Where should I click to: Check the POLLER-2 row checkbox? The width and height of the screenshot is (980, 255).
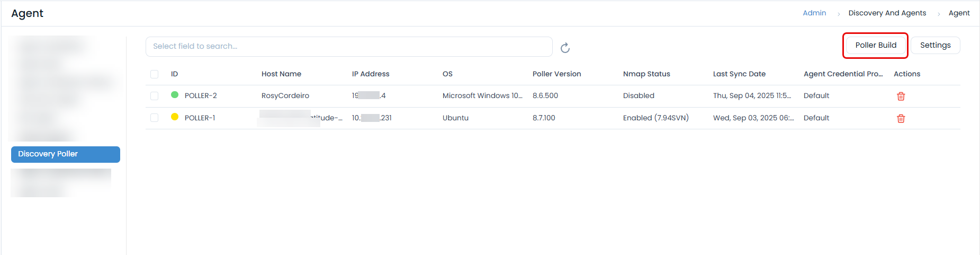click(154, 96)
